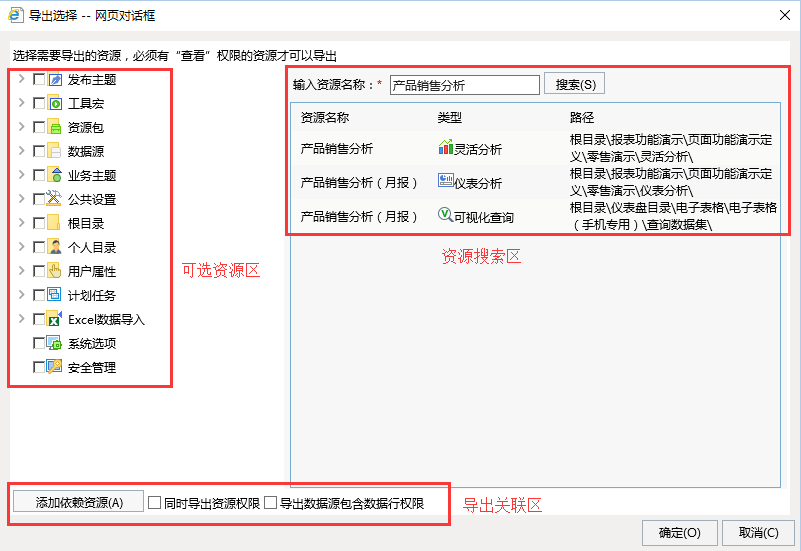The image size is (801, 551).
Task: Select the 计划任务 tree label
Action: tap(92, 296)
